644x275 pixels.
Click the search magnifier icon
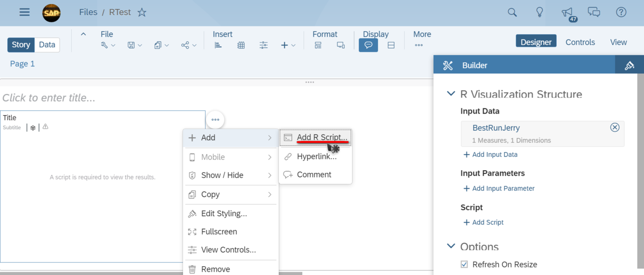(512, 12)
